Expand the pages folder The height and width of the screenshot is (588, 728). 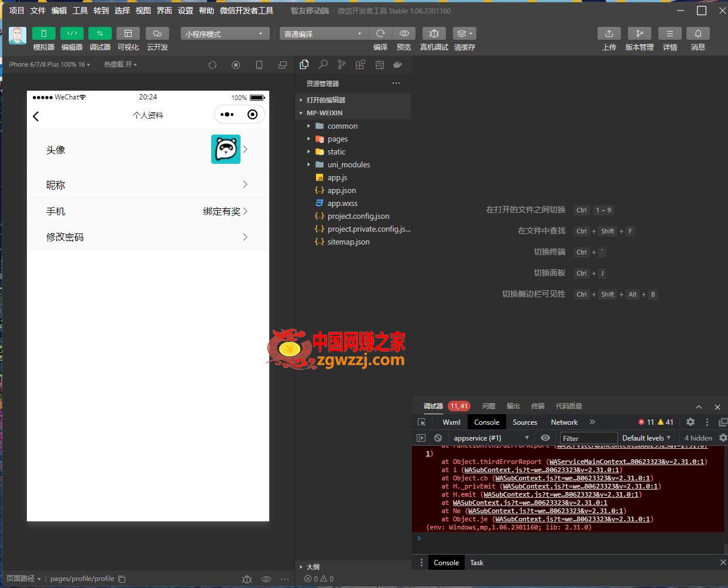click(x=353, y=139)
